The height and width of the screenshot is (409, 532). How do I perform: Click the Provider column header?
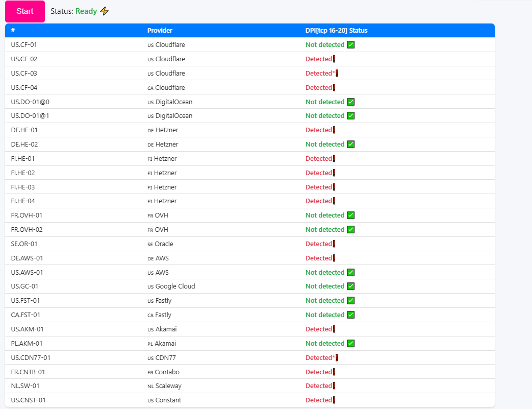point(160,31)
